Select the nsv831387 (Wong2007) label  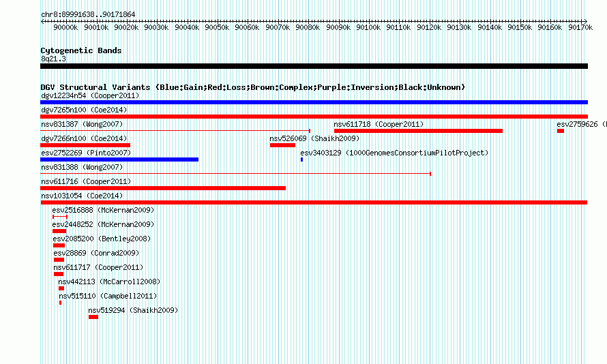(82, 124)
